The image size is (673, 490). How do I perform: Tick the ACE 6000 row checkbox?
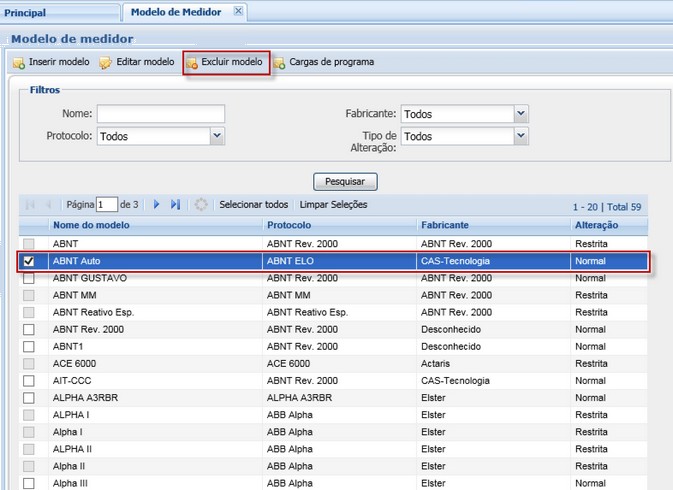tap(28, 363)
